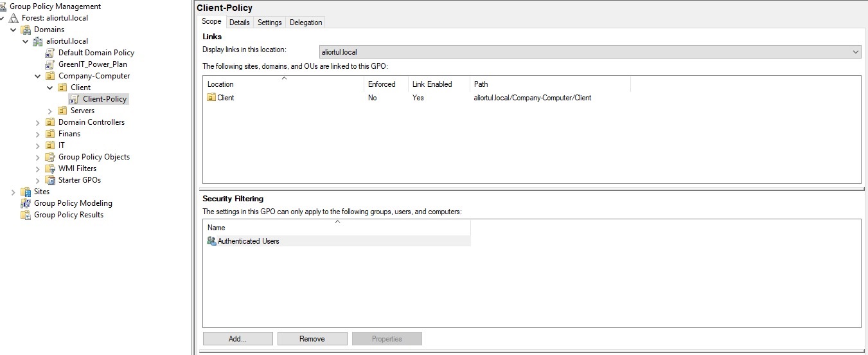Expand the Domain Controllers node

tap(38, 122)
